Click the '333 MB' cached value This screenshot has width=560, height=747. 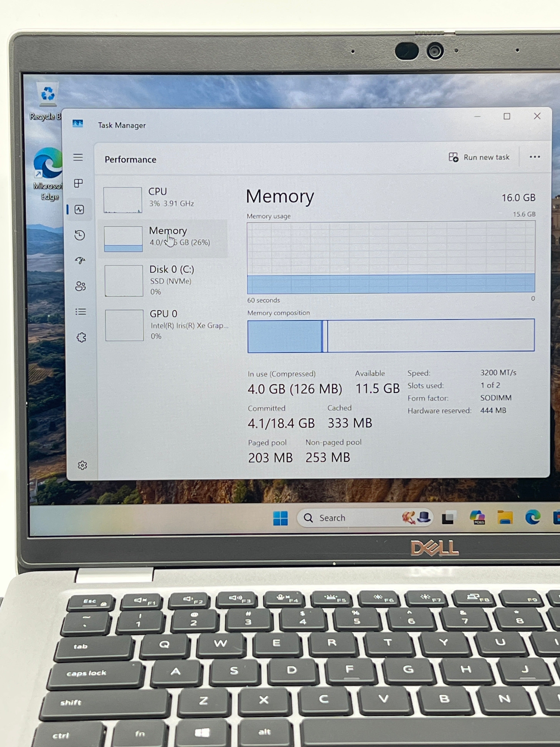(x=350, y=423)
